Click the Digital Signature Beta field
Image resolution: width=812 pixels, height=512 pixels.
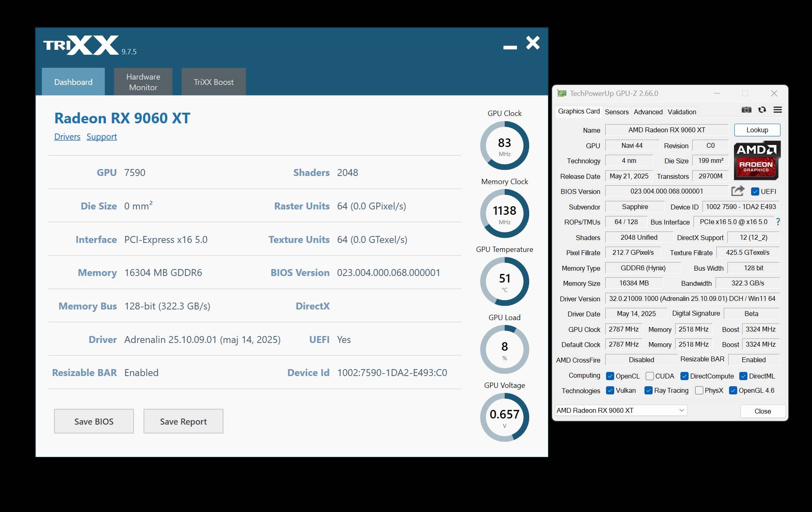click(751, 314)
